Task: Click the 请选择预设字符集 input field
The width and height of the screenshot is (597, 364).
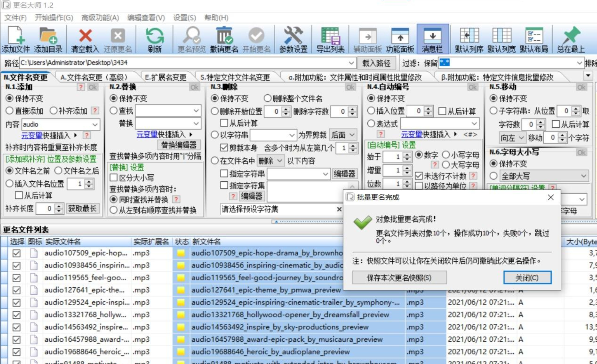Action: [x=278, y=209]
